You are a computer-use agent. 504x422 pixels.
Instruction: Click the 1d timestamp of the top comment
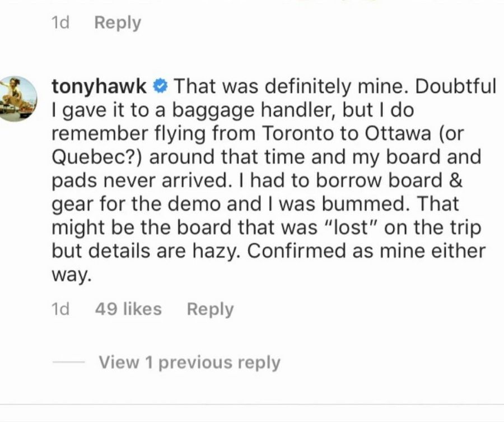60,23
